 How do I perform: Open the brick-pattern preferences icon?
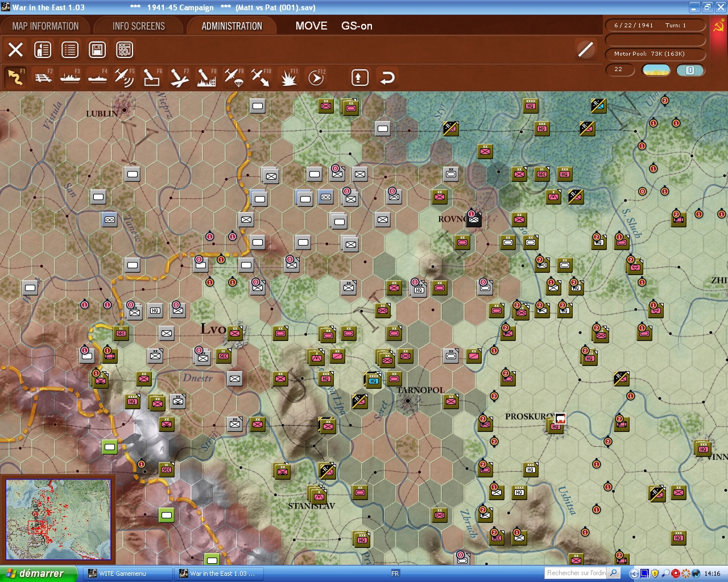tap(125, 49)
